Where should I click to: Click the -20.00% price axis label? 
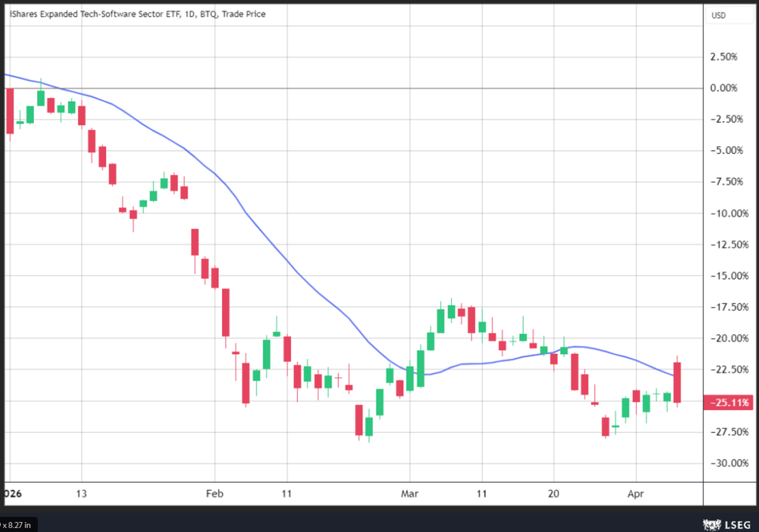(729, 338)
